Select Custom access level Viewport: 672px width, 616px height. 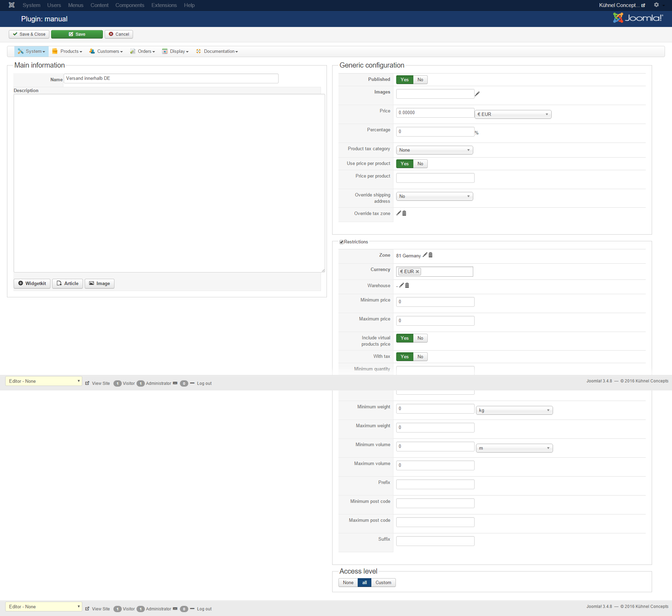pos(383,583)
